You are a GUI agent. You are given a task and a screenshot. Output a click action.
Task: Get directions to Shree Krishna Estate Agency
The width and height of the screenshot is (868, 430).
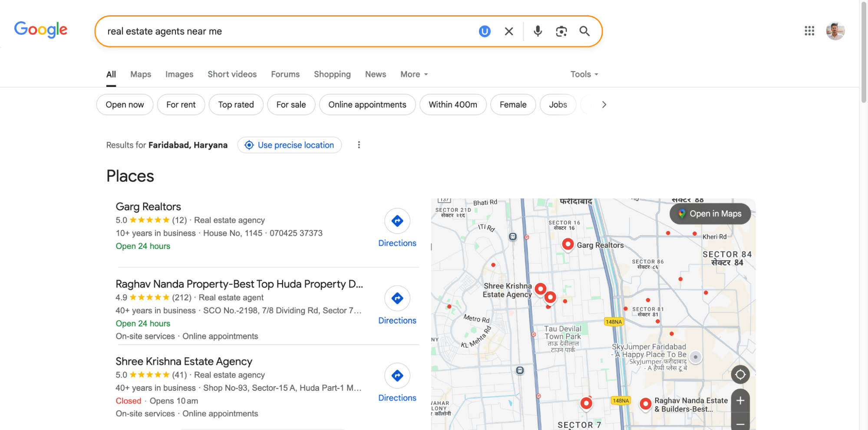(397, 375)
